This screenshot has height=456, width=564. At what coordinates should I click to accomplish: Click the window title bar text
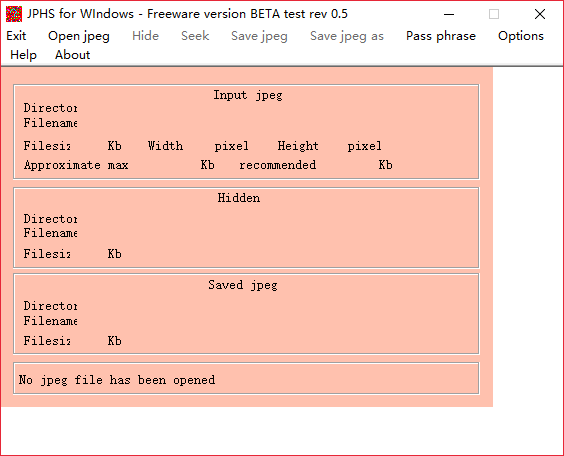point(187,14)
